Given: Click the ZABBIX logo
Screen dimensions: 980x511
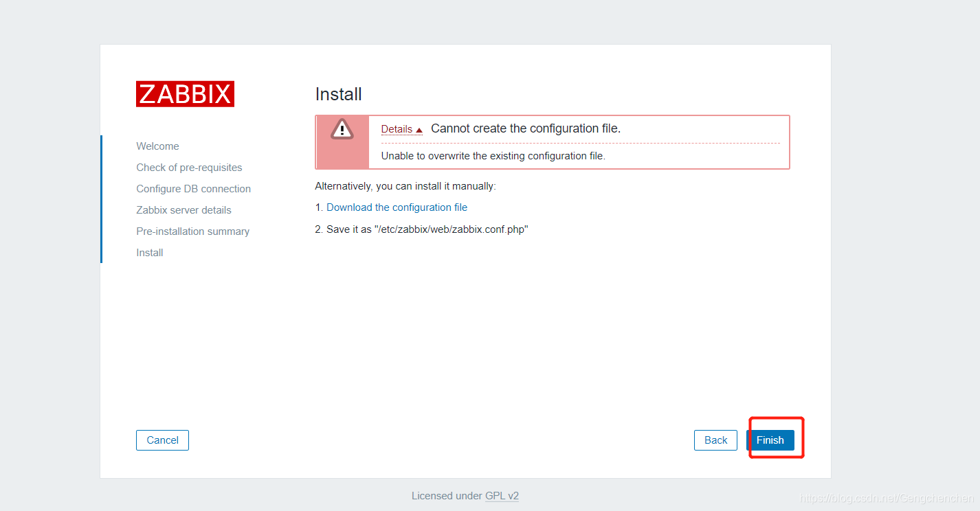Looking at the screenshot, I should click(x=185, y=94).
